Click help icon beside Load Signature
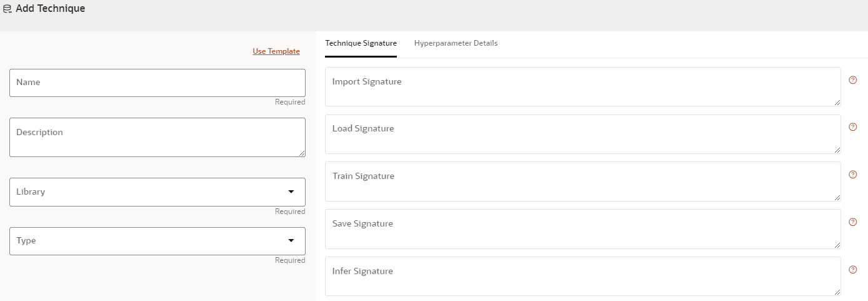Viewport: 868px width, 301px height. point(852,127)
